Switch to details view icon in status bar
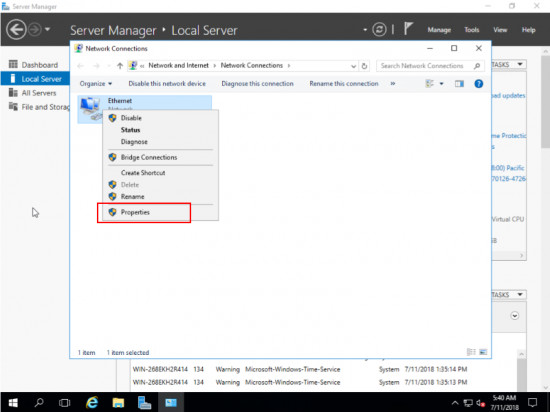Screen dimensions: 550x412 click(x=471, y=352)
